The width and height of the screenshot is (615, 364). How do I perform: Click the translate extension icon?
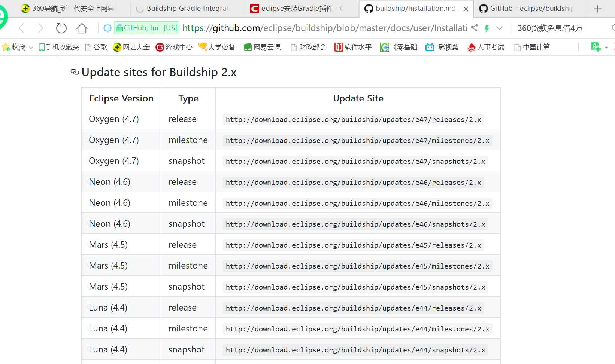click(596, 47)
